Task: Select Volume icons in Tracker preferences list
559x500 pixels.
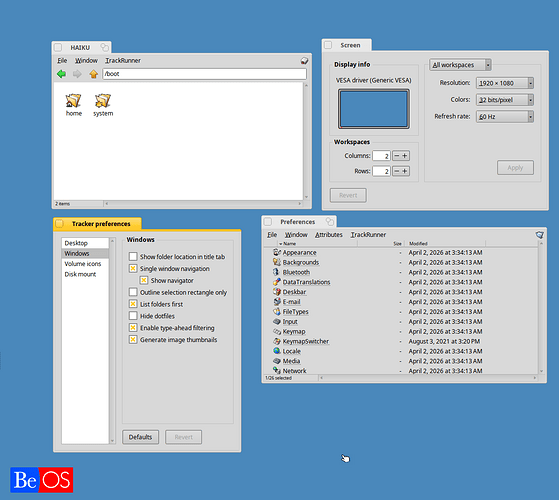Action: tap(85, 264)
